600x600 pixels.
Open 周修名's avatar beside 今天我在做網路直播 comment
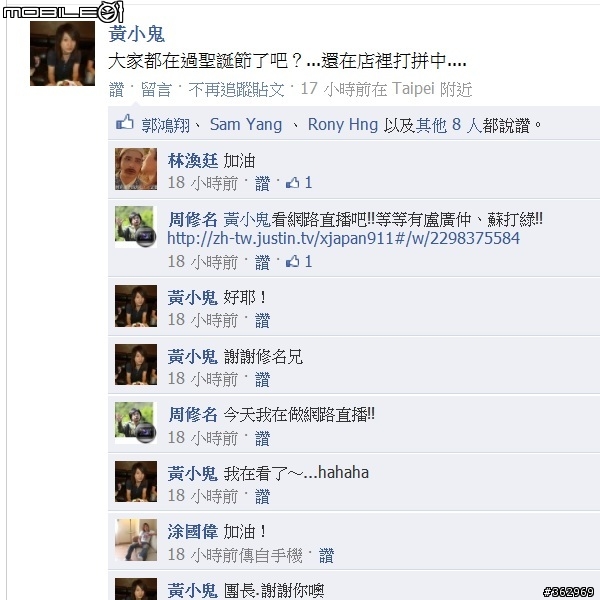click(136, 423)
